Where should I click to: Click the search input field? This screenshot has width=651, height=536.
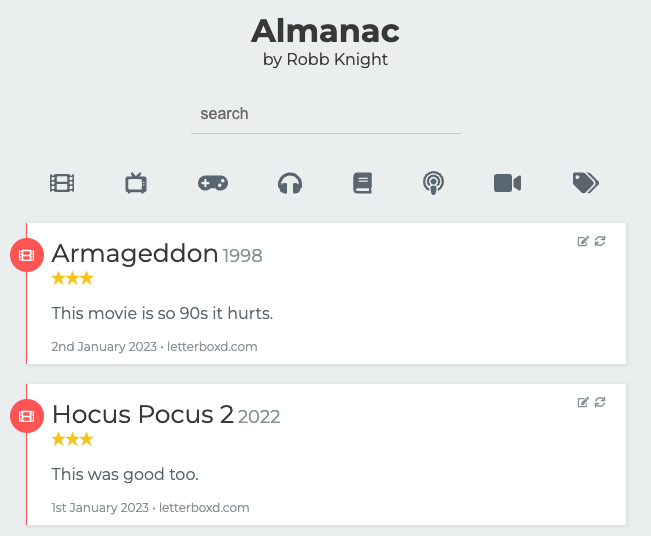click(x=325, y=114)
